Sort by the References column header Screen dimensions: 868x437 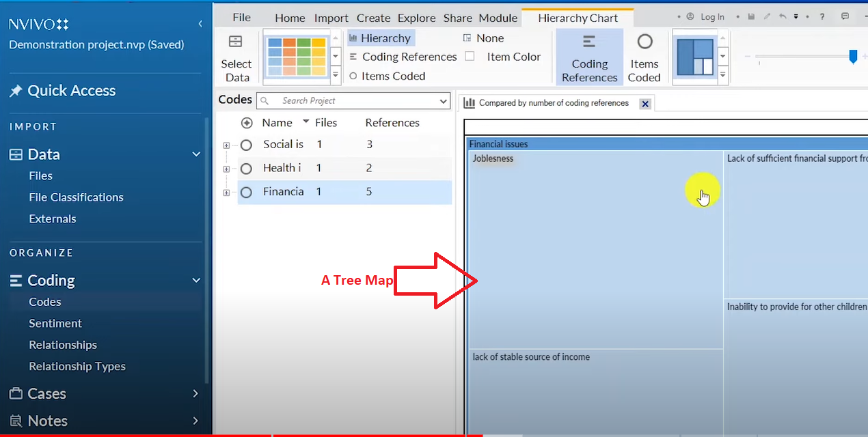[x=392, y=123]
